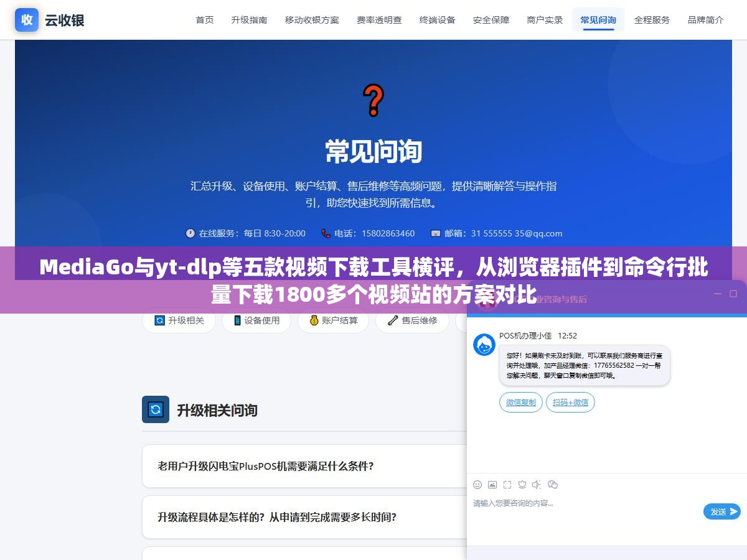Click the envelope icon beside 邮箱
The height and width of the screenshot is (560, 747).
coord(436,233)
